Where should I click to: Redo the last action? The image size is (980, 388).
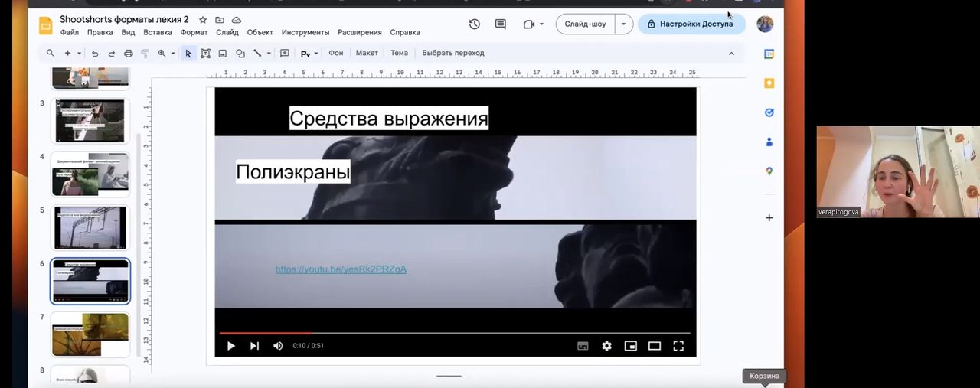pos(111,54)
